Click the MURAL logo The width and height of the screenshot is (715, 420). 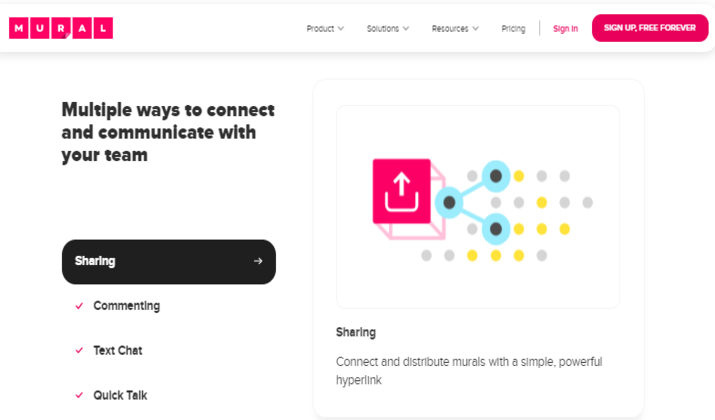(x=61, y=28)
